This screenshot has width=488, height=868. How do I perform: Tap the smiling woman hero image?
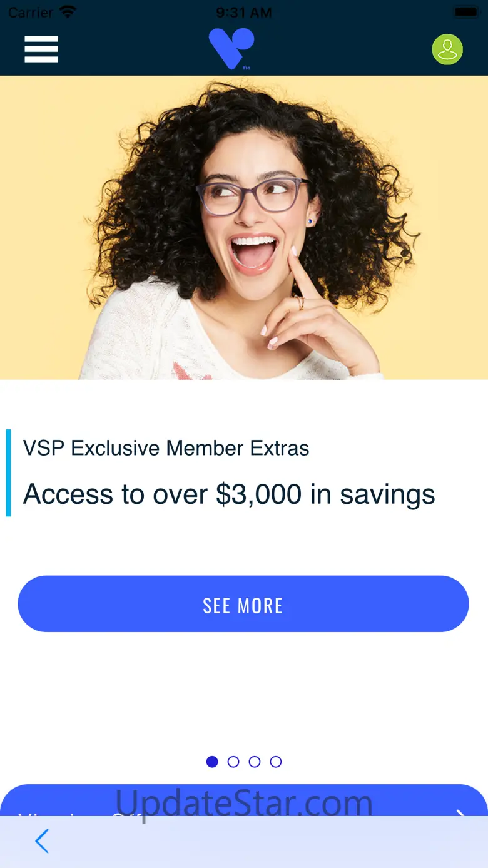(x=244, y=228)
